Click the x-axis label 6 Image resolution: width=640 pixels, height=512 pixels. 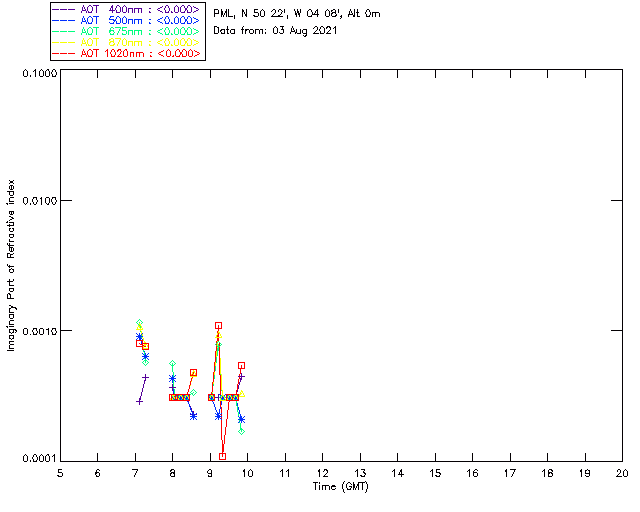pos(98,473)
